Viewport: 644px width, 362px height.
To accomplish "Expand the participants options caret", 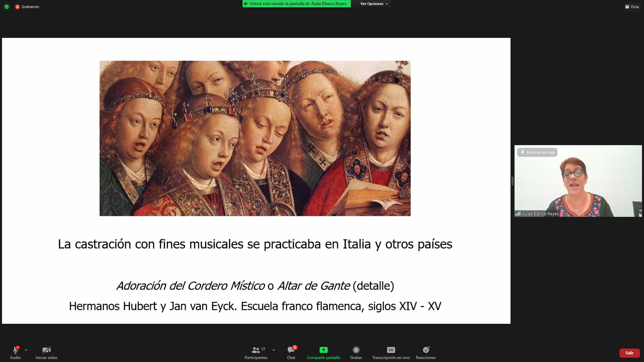I will 274,350.
